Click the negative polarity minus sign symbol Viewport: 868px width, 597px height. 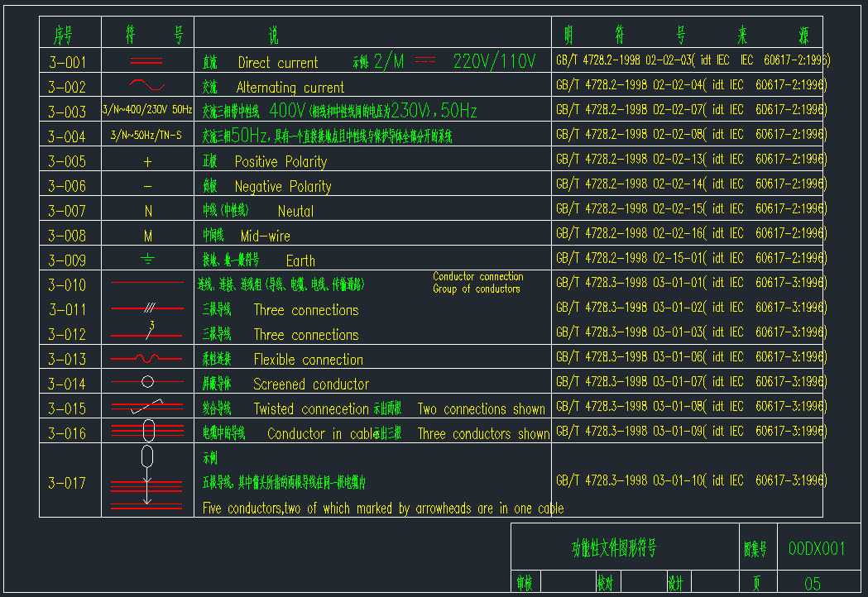[x=148, y=186]
